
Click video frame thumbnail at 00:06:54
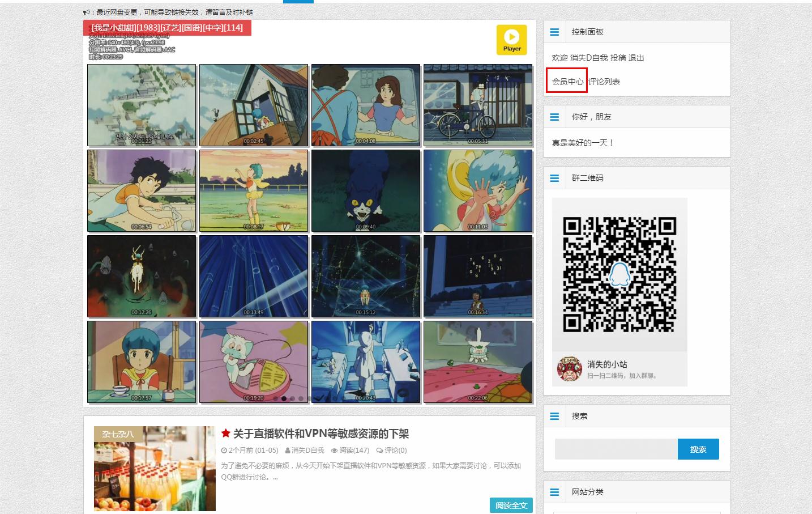click(142, 191)
